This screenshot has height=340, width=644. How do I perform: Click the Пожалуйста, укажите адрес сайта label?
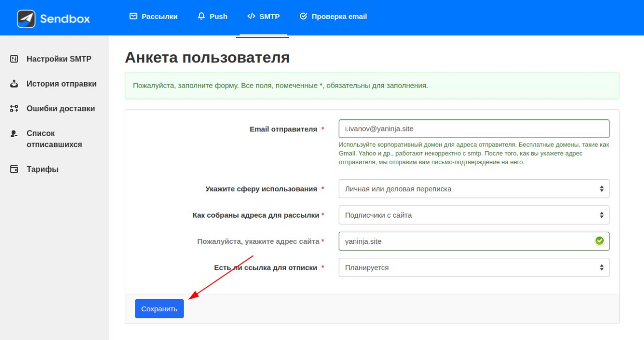click(x=259, y=241)
